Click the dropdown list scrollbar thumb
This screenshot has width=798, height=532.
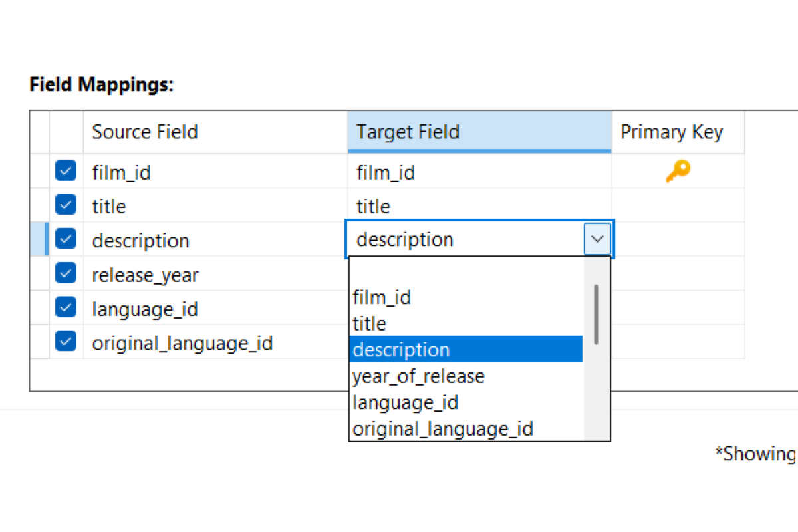(597, 314)
